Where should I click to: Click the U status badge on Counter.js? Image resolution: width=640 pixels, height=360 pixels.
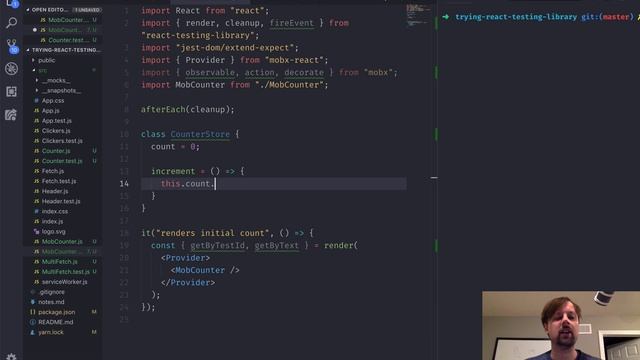point(94,151)
